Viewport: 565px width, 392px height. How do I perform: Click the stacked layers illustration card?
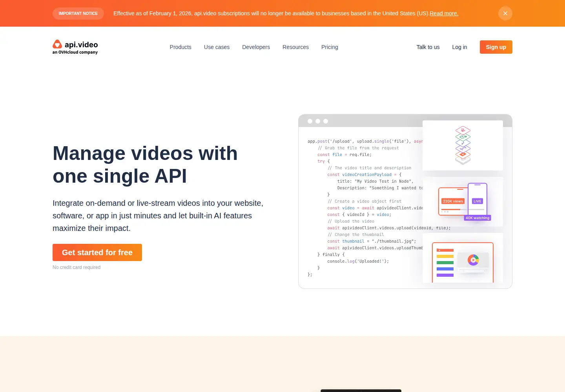[x=463, y=145]
